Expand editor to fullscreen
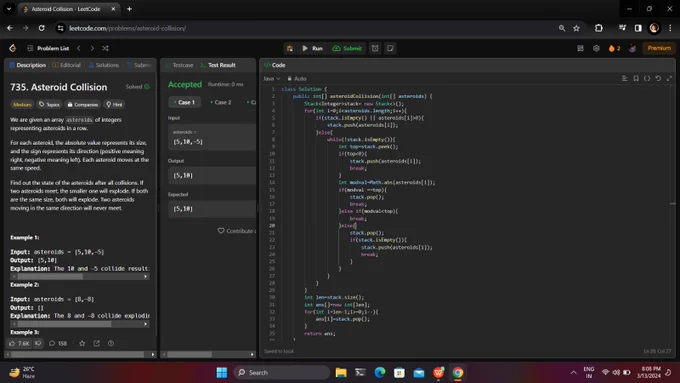Viewport: 680px width, 383px height. point(669,79)
